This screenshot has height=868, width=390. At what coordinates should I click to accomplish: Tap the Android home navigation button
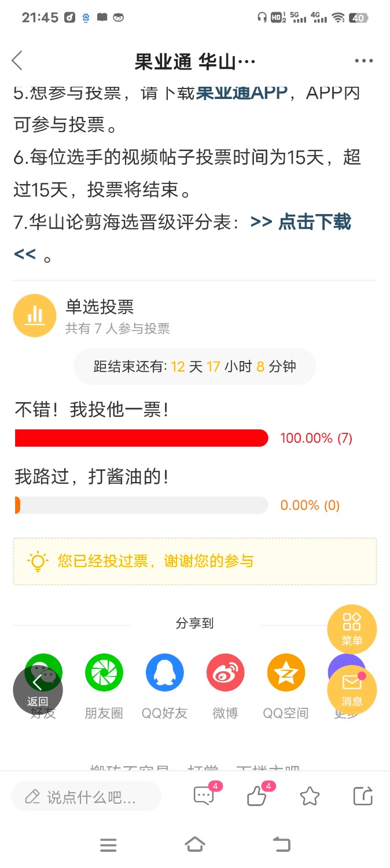pos(195,845)
